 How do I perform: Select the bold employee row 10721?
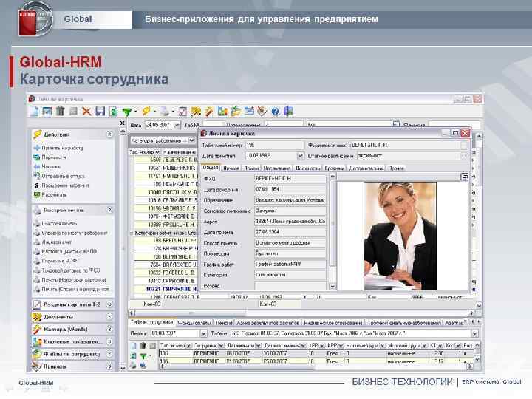click(x=166, y=289)
